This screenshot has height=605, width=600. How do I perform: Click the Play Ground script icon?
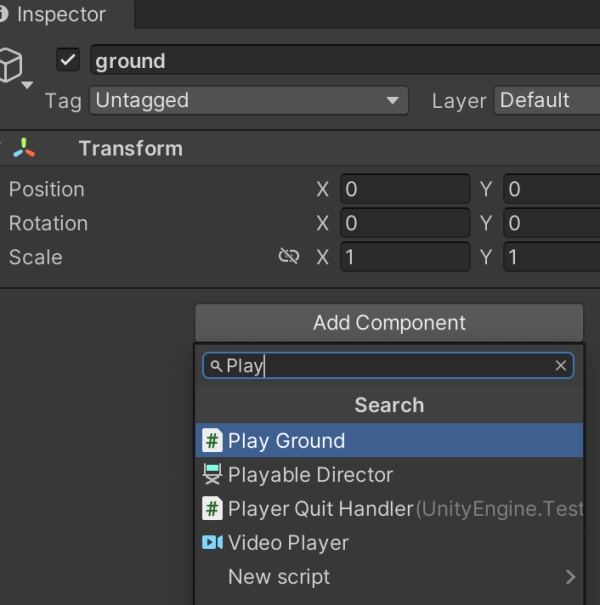tap(212, 440)
